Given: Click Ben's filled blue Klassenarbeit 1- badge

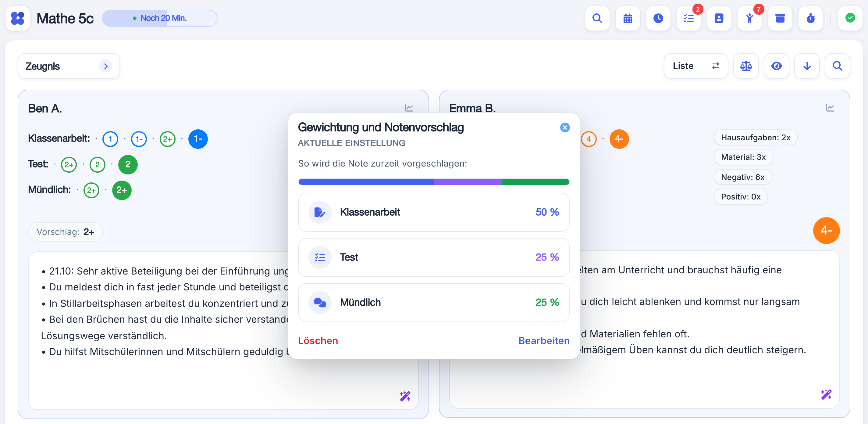Looking at the screenshot, I should click(x=198, y=139).
